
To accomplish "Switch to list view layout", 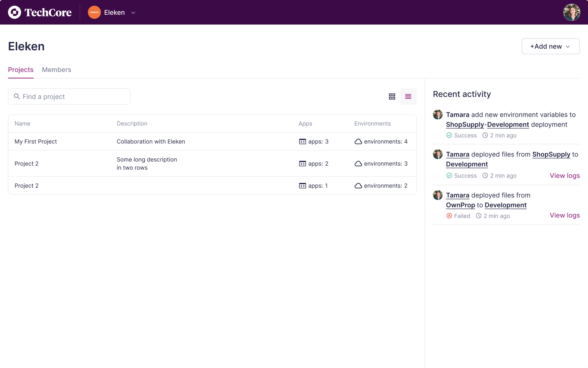I will (408, 96).
